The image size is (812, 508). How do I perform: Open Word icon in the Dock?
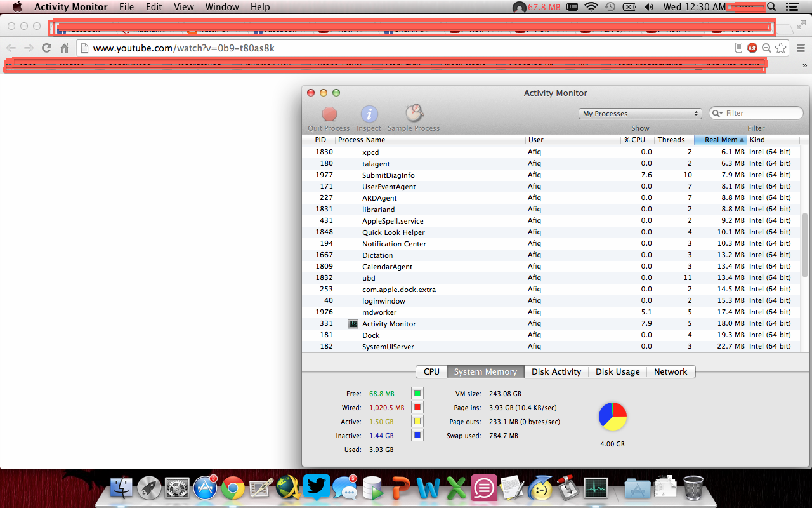429,488
